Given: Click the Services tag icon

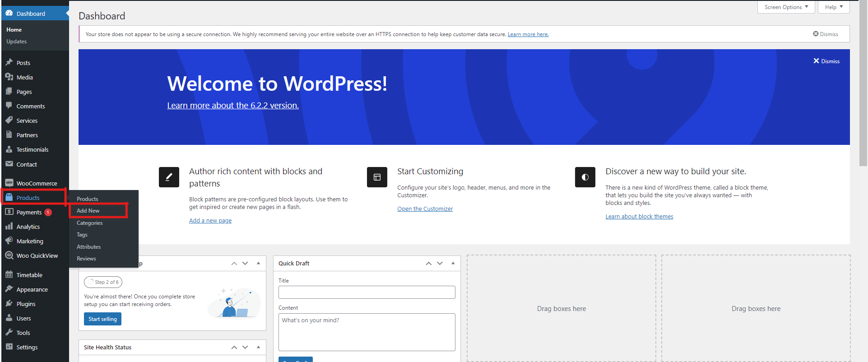Looking at the screenshot, I should tap(9, 120).
